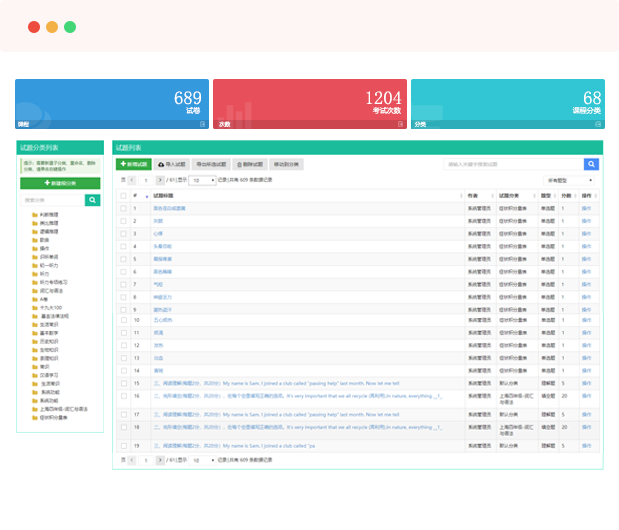Click the 删除试题 delete button with trash icon
619x530 pixels.
[250, 163]
